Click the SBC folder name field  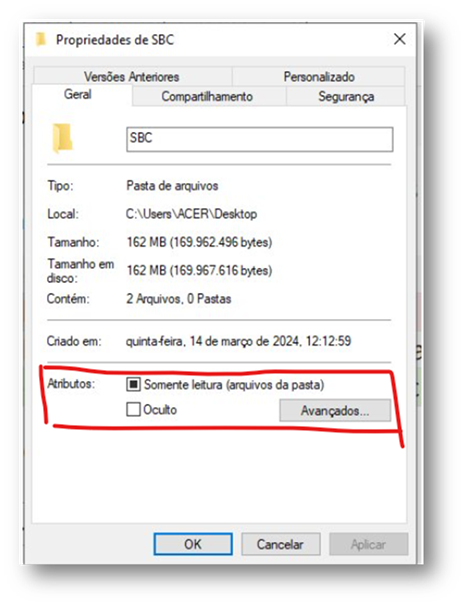click(x=260, y=139)
